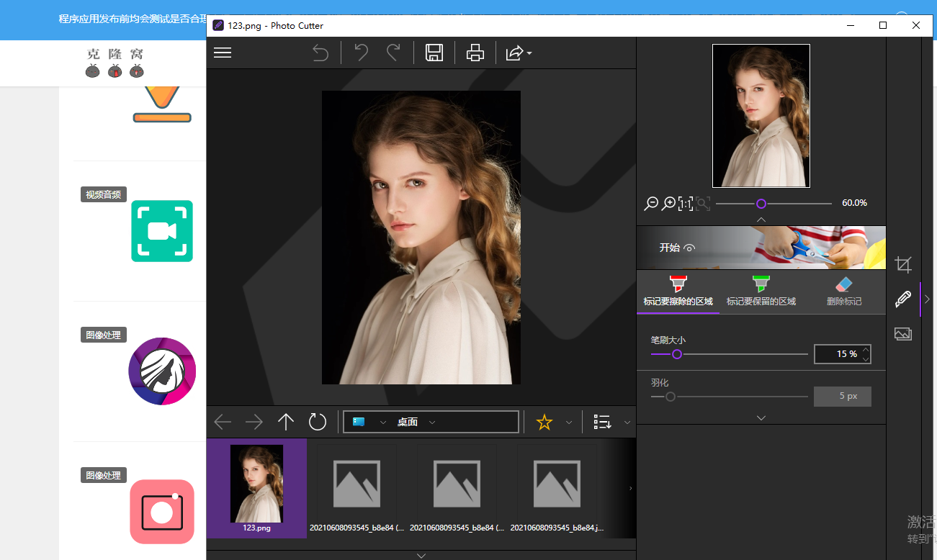
Task: Select the crop tool in right sidebar
Action: click(903, 264)
